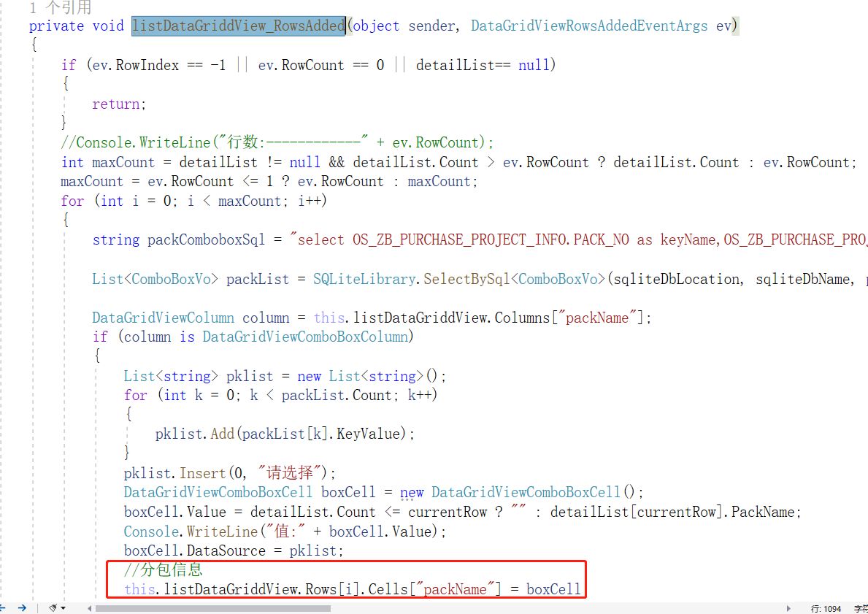Image resolution: width=868 pixels, height=614 pixels.
Task: Click the horizontal scrollbar right arrow
Action: [788, 608]
